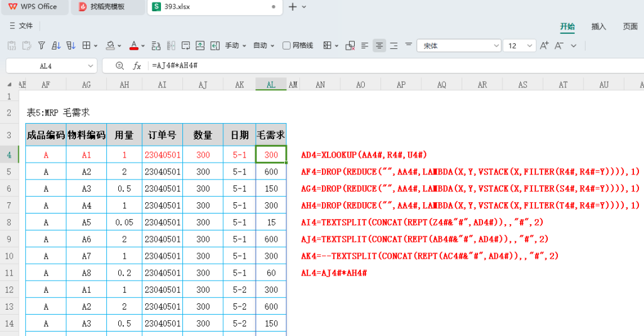Click the 物料编码 header cell
The height and width of the screenshot is (336, 644).
click(x=86, y=135)
